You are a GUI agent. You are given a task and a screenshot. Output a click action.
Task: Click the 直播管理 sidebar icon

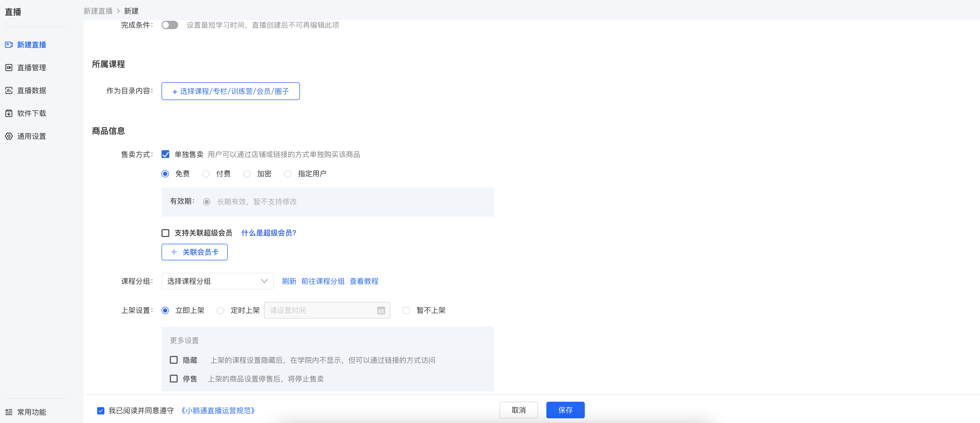pyautogui.click(x=9, y=68)
